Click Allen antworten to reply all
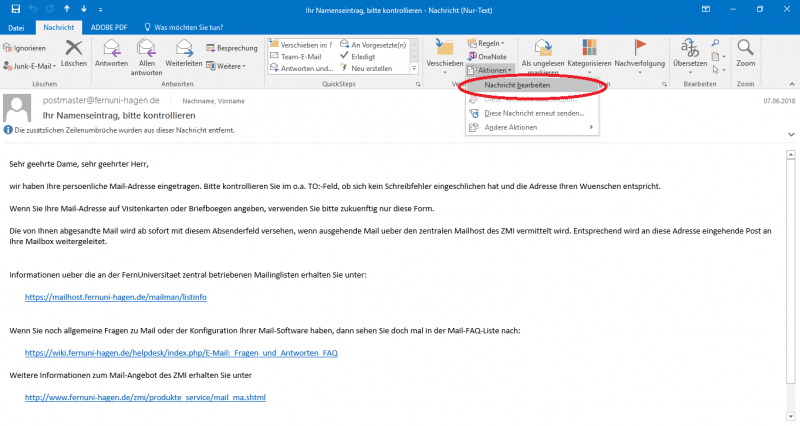The image size is (800, 426). coord(146,58)
